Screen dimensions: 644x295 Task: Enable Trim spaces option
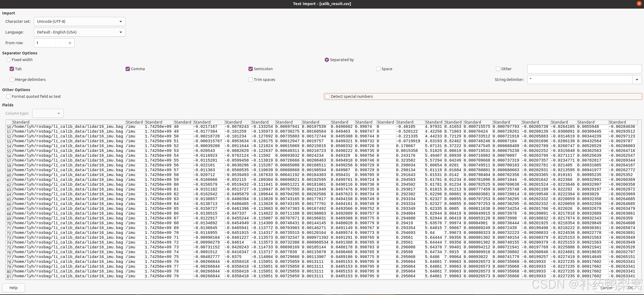click(x=251, y=80)
